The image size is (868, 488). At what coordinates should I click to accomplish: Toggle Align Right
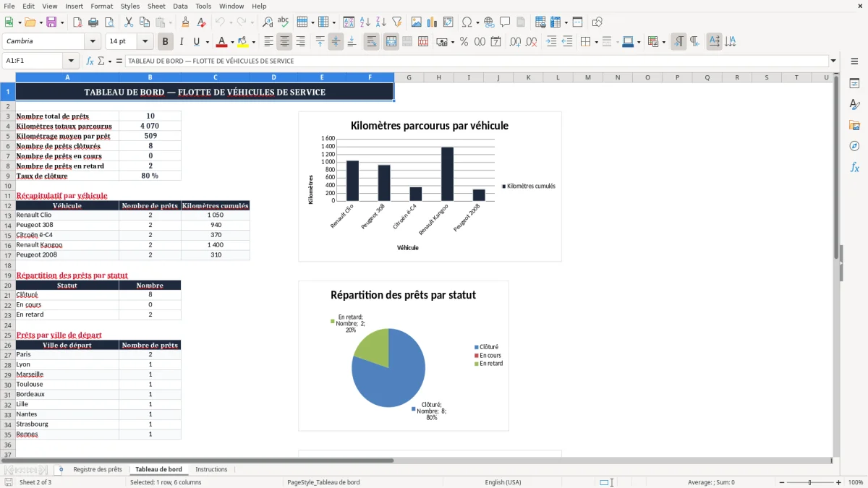301,42
